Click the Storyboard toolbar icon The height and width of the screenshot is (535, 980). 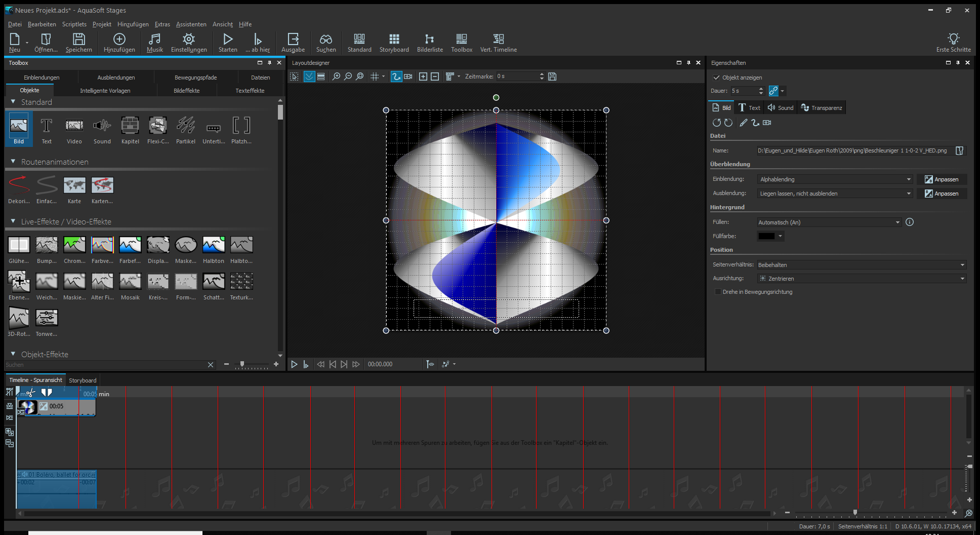coord(394,43)
